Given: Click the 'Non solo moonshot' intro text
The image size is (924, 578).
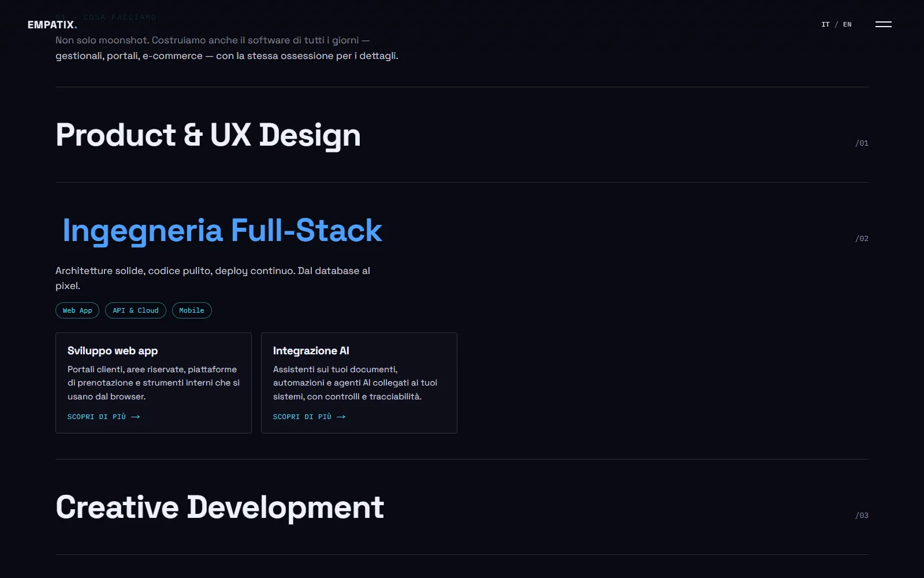Looking at the screenshot, I should tap(227, 48).
